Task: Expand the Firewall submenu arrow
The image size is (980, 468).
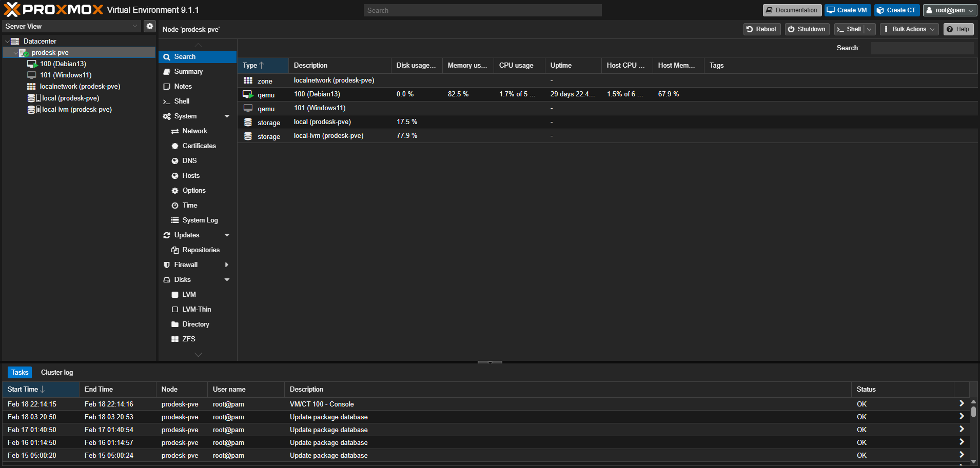Action: pyautogui.click(x=227, y=265)
